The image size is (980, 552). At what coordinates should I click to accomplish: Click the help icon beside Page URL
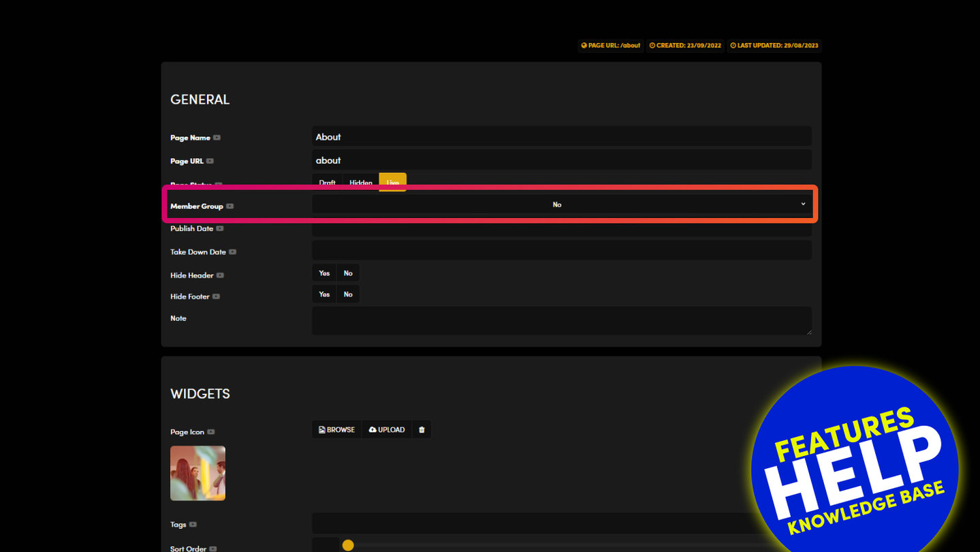tap(210, 162)
